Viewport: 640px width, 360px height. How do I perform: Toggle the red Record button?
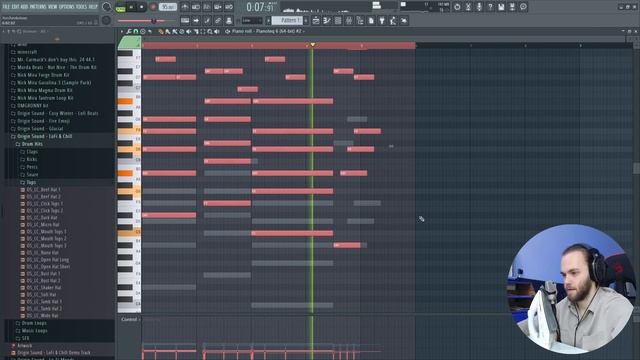[153, 7]
